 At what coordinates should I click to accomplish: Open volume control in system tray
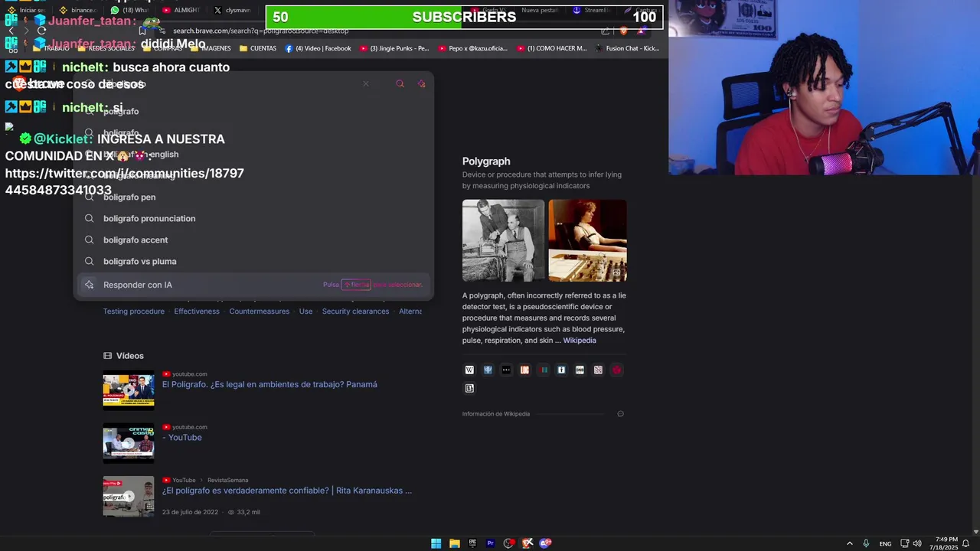tap(917, 543)
